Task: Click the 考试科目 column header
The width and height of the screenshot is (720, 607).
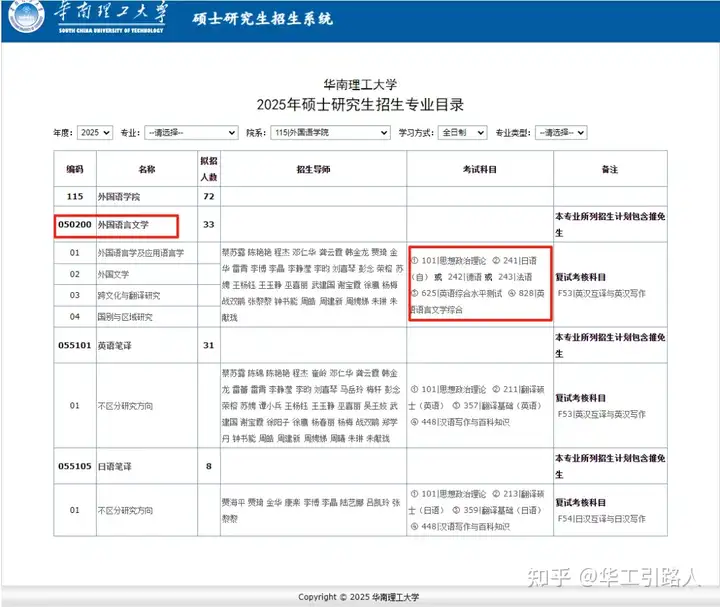Action: pyautogui.click(x=480, y=169)
